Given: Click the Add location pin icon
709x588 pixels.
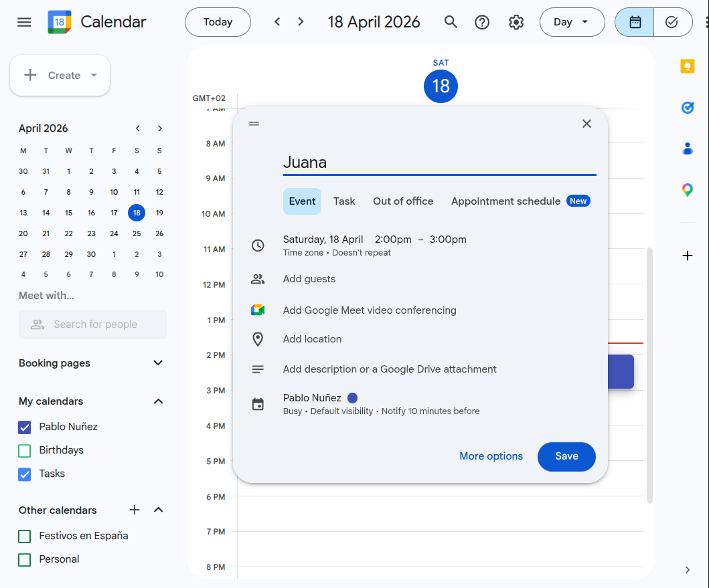Looking at the screenshot, I should point(258,338).
